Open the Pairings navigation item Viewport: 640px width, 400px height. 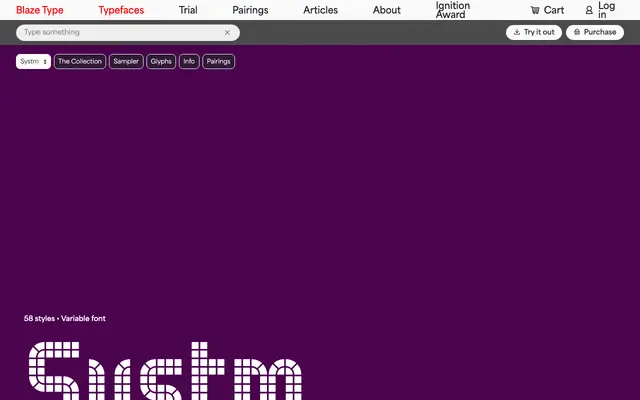(250, 10)
